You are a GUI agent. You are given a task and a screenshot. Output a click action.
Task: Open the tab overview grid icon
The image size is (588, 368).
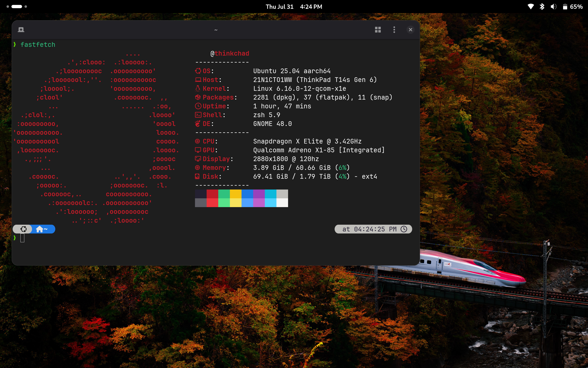pos(378,30)
